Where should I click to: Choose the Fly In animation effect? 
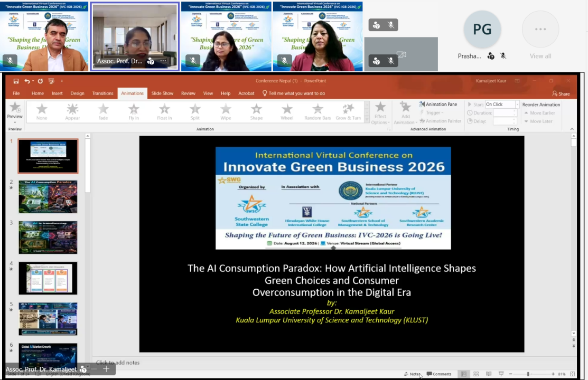(x=134, y=111)
